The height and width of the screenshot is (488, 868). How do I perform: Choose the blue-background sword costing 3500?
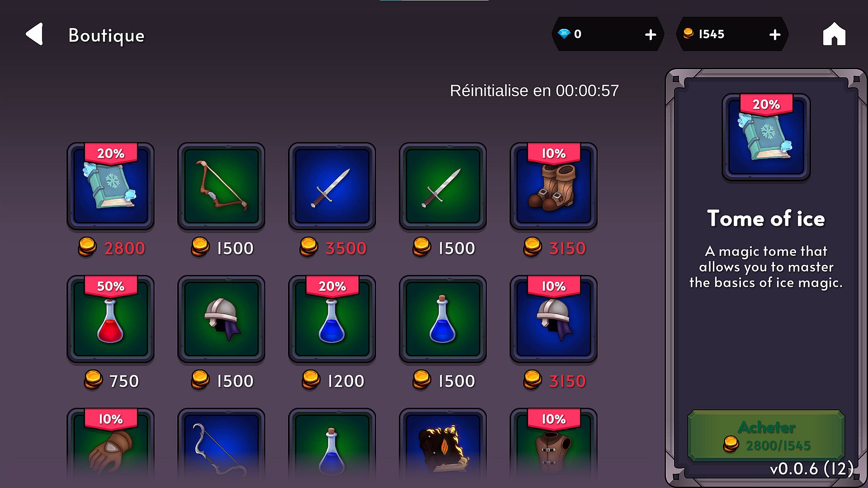tap(332, 186)
